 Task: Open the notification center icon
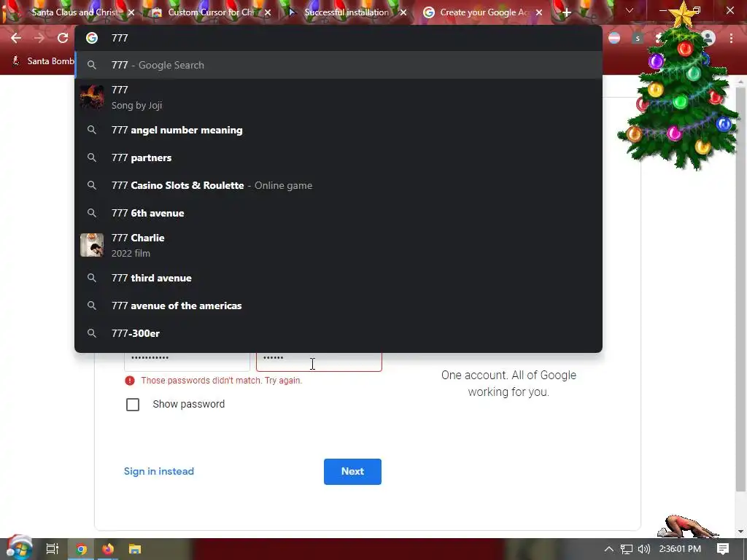723,549
